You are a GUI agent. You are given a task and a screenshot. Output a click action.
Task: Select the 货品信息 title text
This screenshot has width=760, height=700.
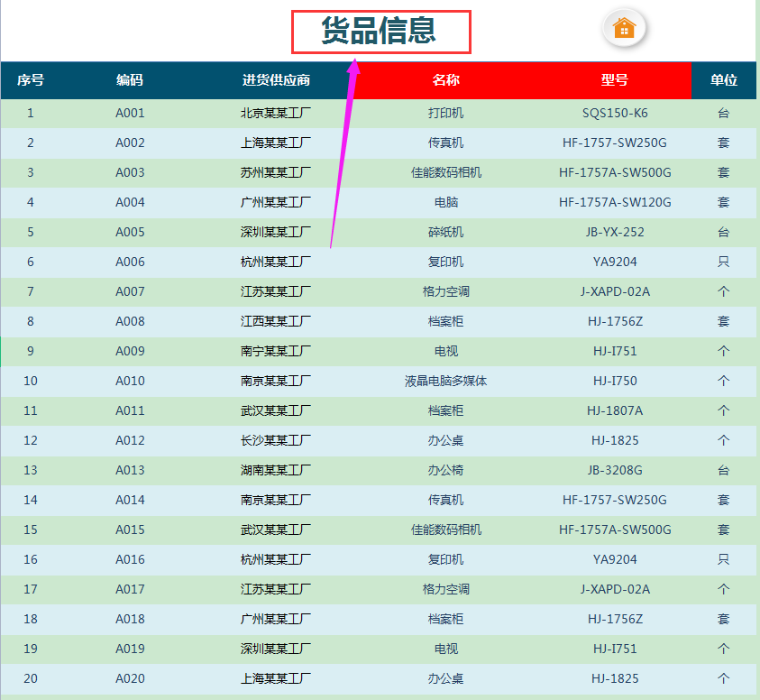(x=379, y=31)
